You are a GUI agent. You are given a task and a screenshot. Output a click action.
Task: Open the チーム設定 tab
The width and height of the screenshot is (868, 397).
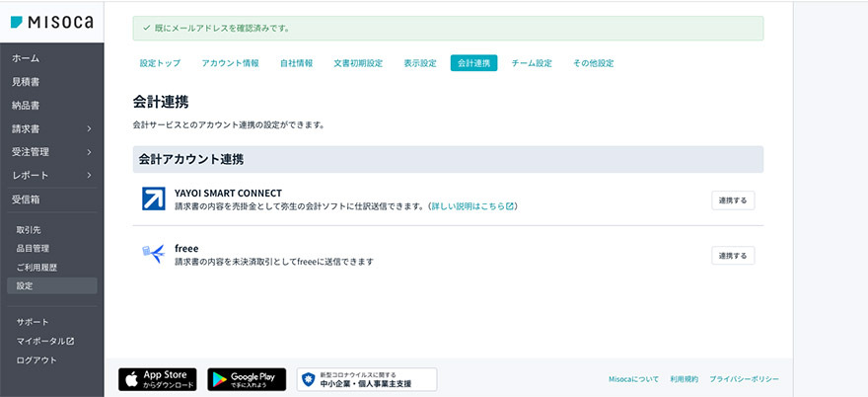tap(532, 63)
